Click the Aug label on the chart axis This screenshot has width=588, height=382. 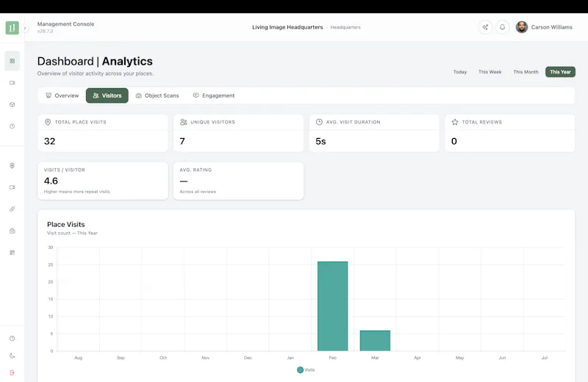pyautogui.click(x=79, y=358)
